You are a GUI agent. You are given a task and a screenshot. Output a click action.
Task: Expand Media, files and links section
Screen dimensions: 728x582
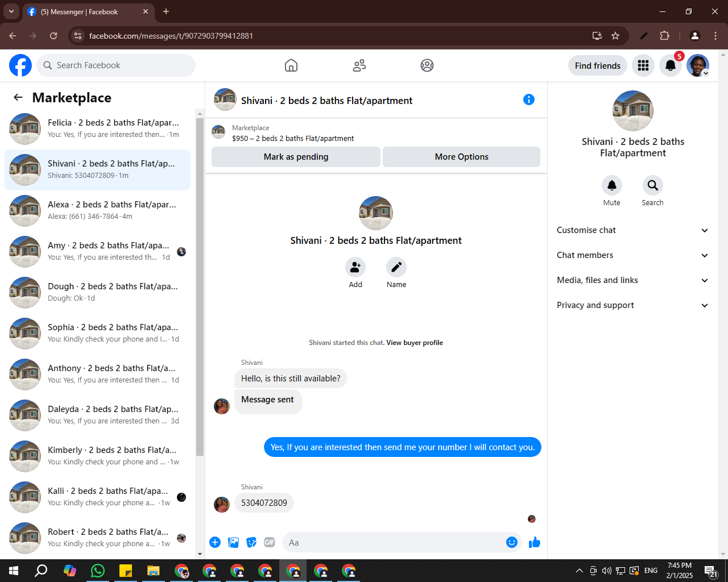pos(633,280)
